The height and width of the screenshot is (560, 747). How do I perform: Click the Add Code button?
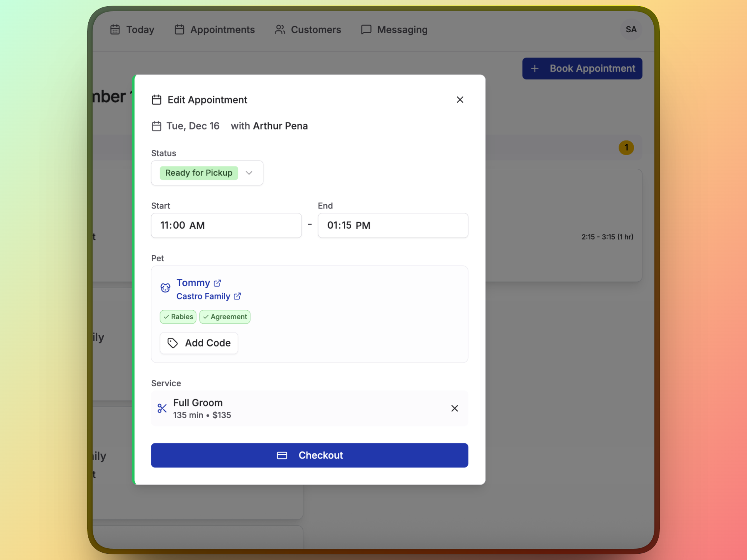click(x=198, y=343)
